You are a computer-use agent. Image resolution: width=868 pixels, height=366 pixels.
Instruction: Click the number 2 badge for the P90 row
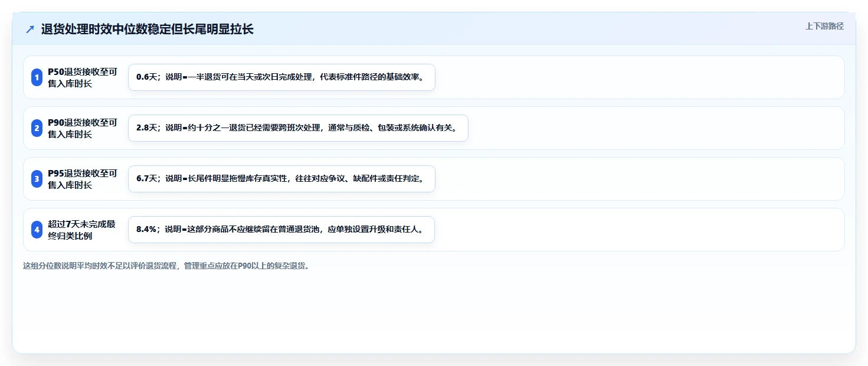point(37,128)
